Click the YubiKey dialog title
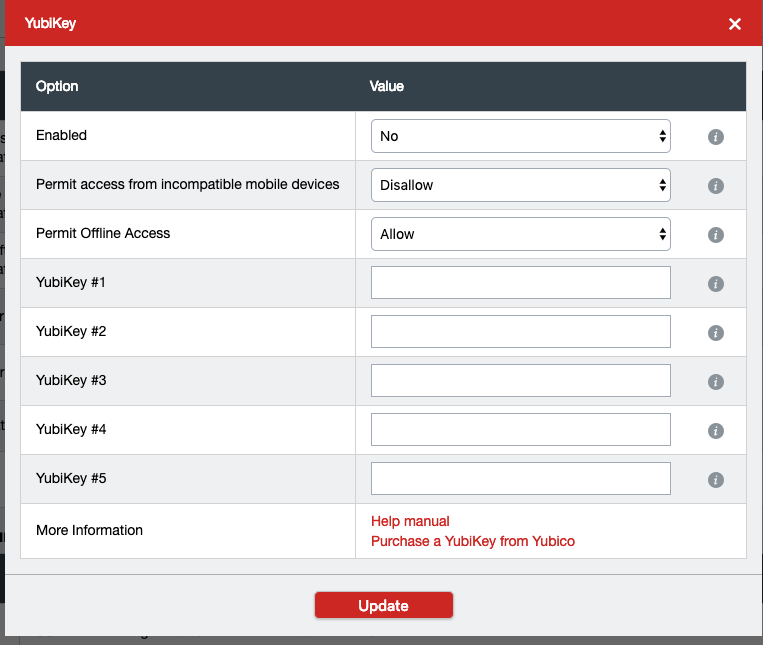The width and height of the screenshot is (763, 645). point(50,23)
